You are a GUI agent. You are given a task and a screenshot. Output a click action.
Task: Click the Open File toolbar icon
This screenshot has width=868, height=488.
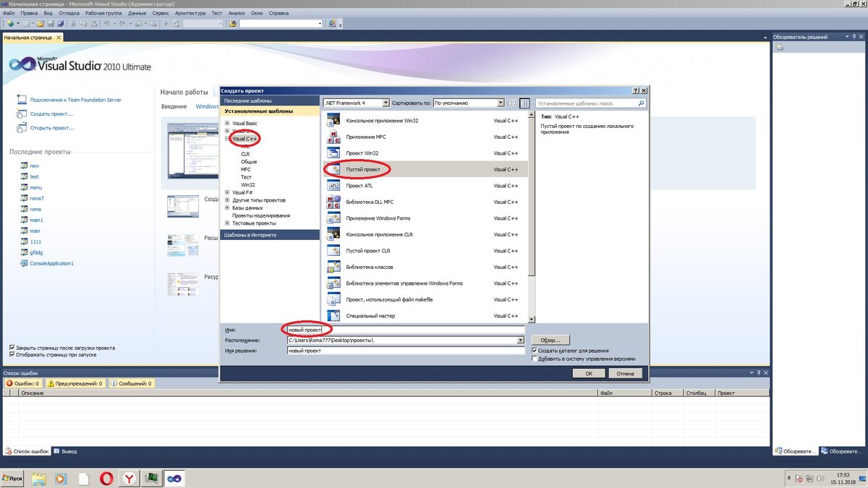pos(40,24)
